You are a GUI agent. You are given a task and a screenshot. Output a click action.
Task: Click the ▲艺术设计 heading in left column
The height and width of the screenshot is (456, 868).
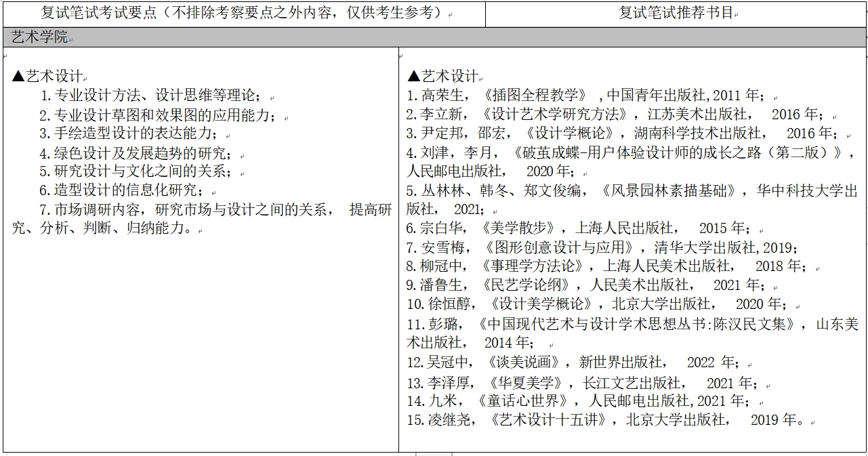(x=47, y=76)
